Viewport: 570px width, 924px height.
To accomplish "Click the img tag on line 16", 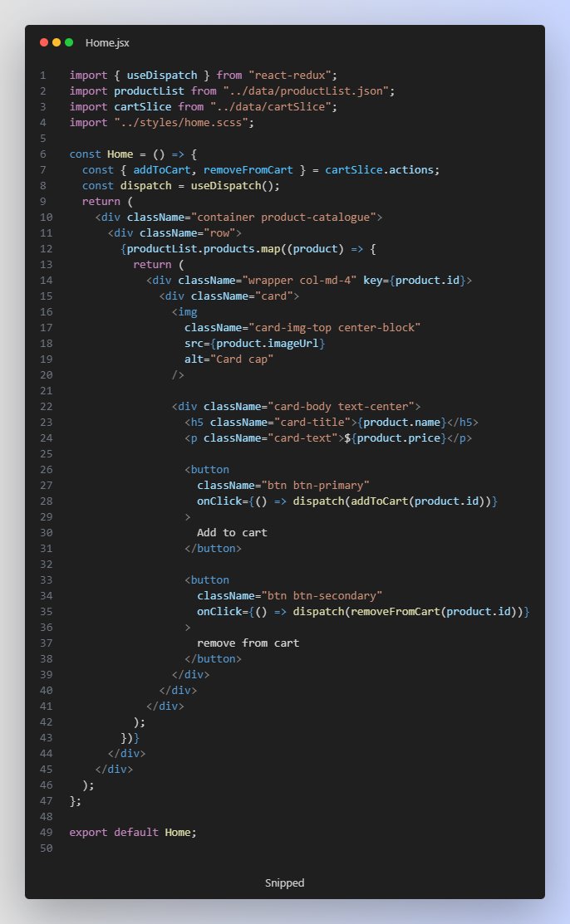I will [x=184, y=311].
